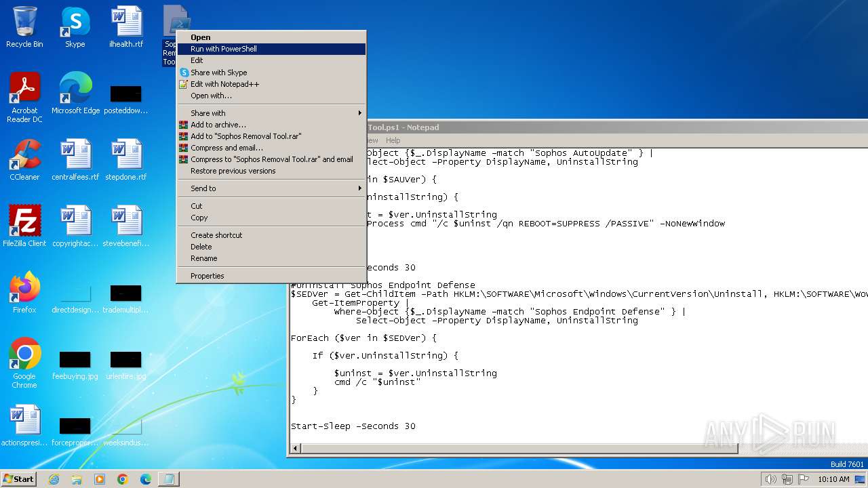This screenshot has height=488, width=868.
Task: Open Notepad Help menu
Action: click(393, 140)
